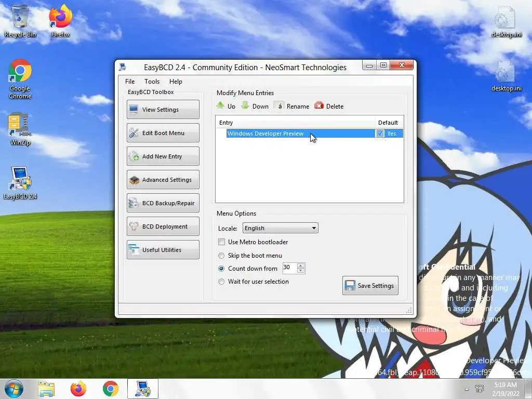
Task: Click the countdown seconds input field
Action: click(290, 268)
